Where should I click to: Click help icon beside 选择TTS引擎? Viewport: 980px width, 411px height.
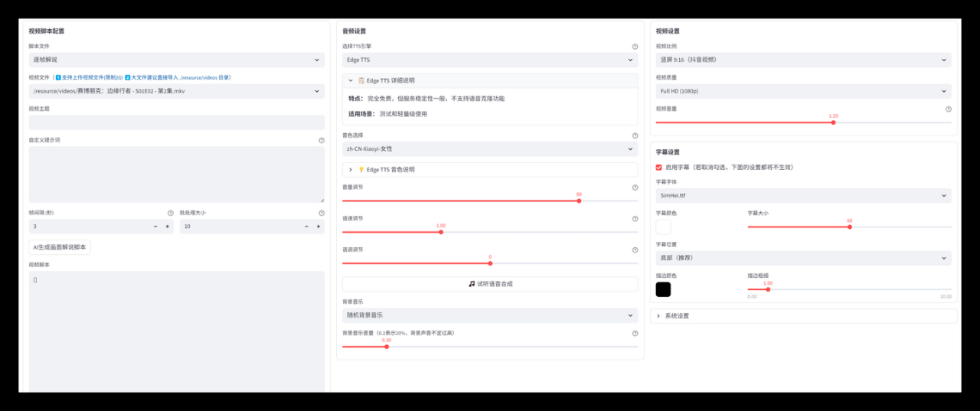coord(635,47)
